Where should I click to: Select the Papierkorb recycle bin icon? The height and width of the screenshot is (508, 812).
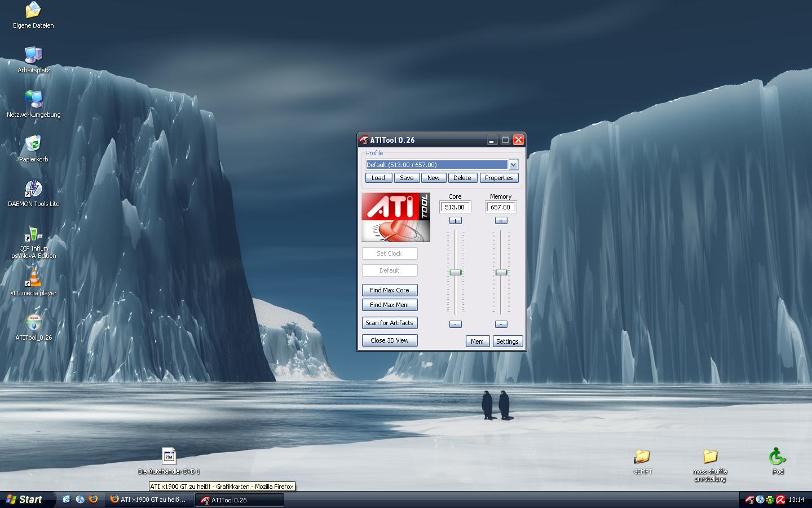click(x=33, y=148)
